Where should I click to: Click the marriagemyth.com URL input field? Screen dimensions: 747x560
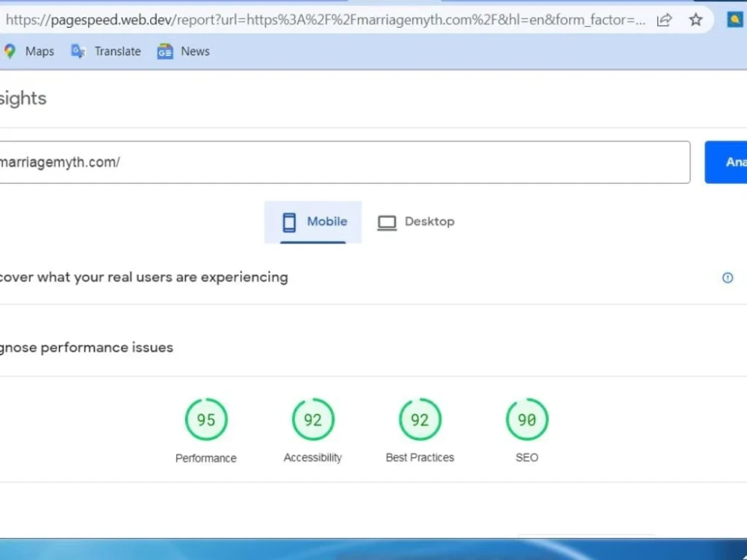click(344, 162)
